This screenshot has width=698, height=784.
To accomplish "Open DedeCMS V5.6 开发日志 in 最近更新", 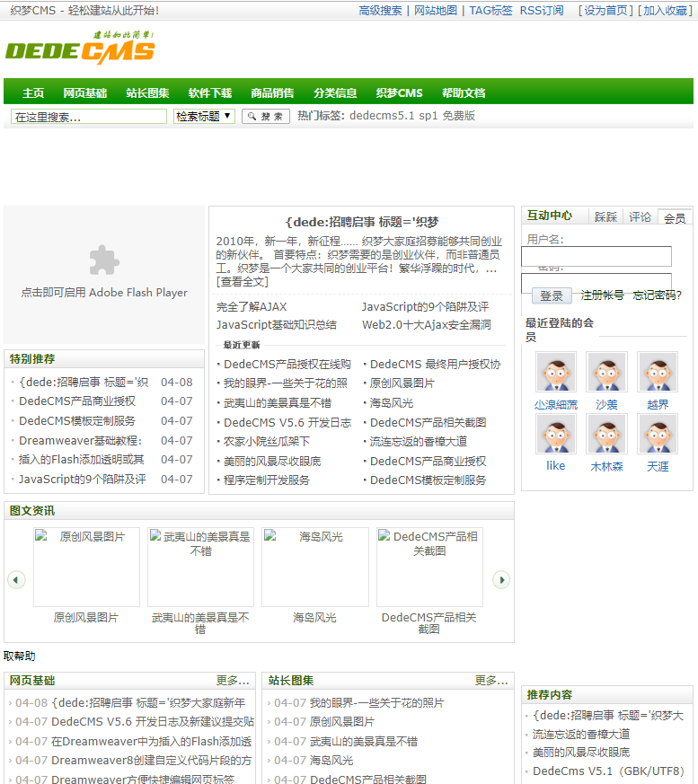I will pyautogui.click(x=287, y=422).
